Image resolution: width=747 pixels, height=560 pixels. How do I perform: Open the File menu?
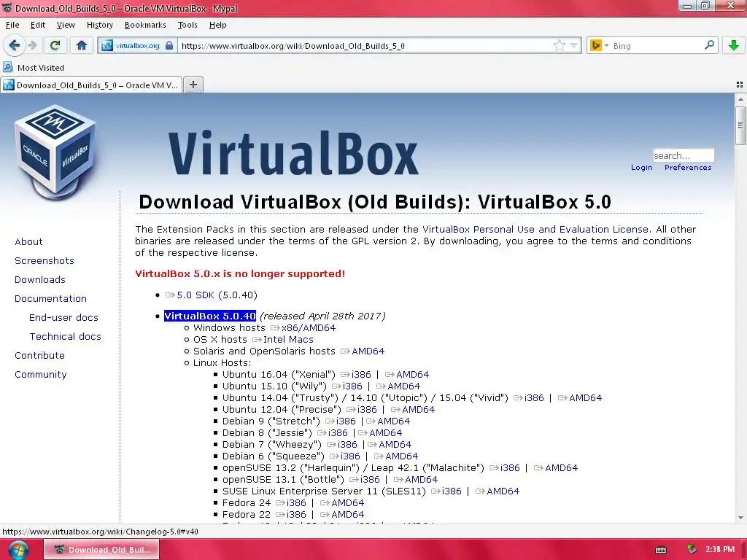point(12,25)
